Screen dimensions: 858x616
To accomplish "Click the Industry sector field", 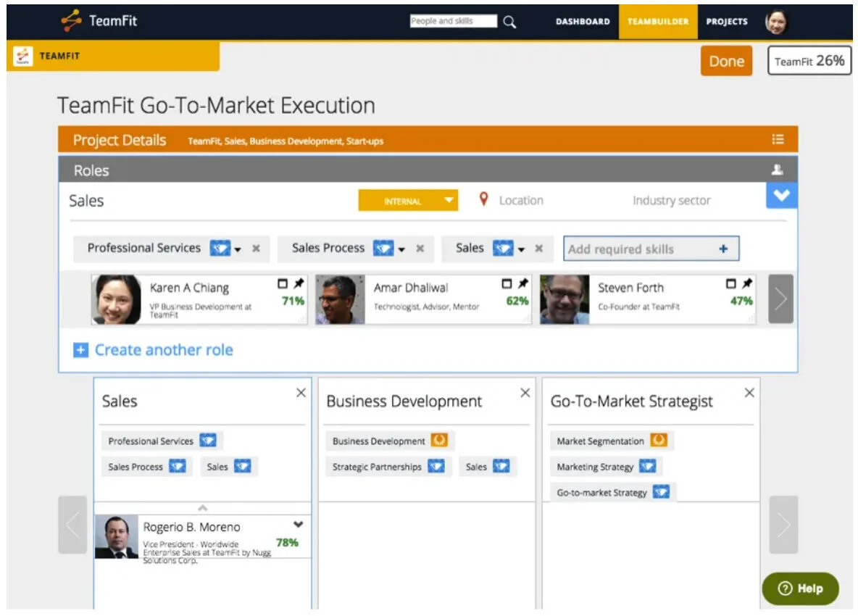I will [x=672, y=200].
